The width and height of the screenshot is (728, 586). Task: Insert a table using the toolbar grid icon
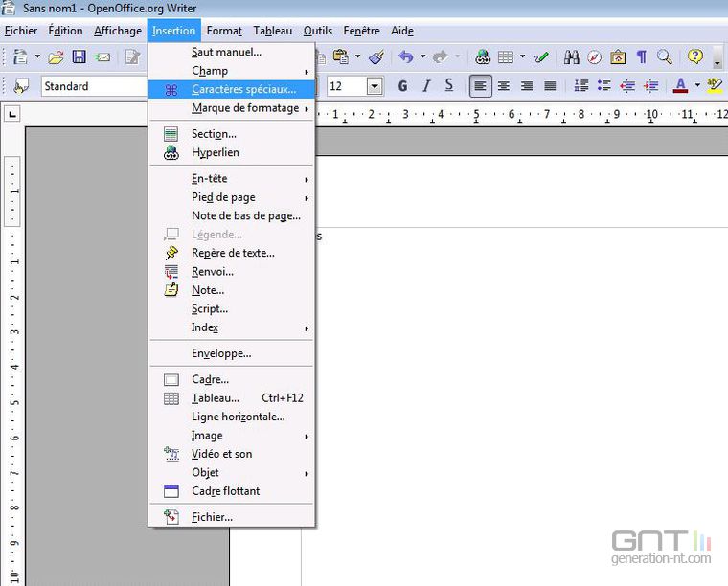click(x=505, y=57)
